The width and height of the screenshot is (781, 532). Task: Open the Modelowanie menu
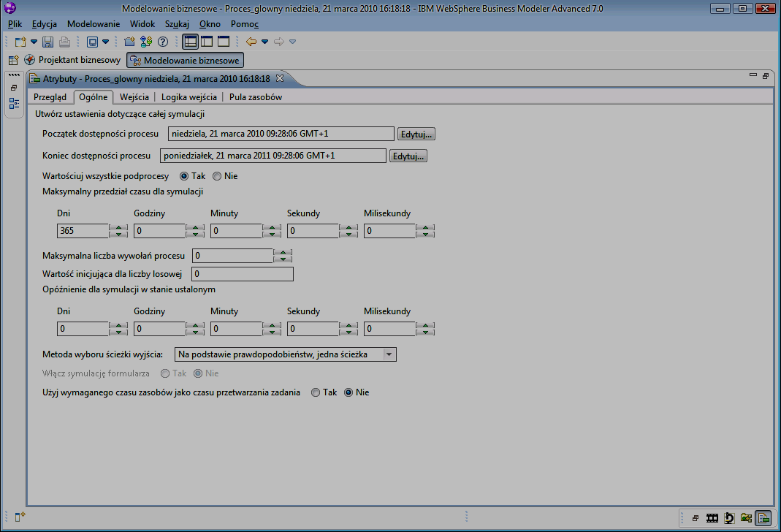pyautogui.click(x=94, y=24)
